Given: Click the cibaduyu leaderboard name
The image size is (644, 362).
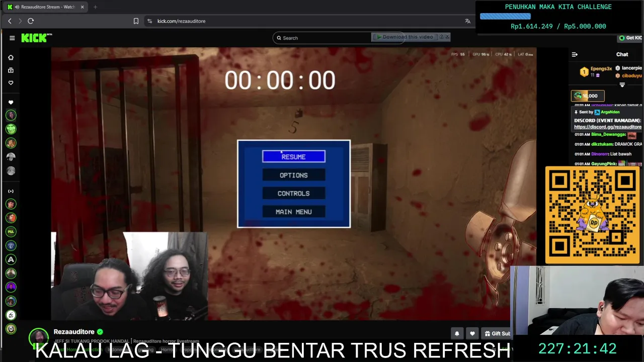Looking at the screenshot, I should pyautogui.click(x=631, y=75).
